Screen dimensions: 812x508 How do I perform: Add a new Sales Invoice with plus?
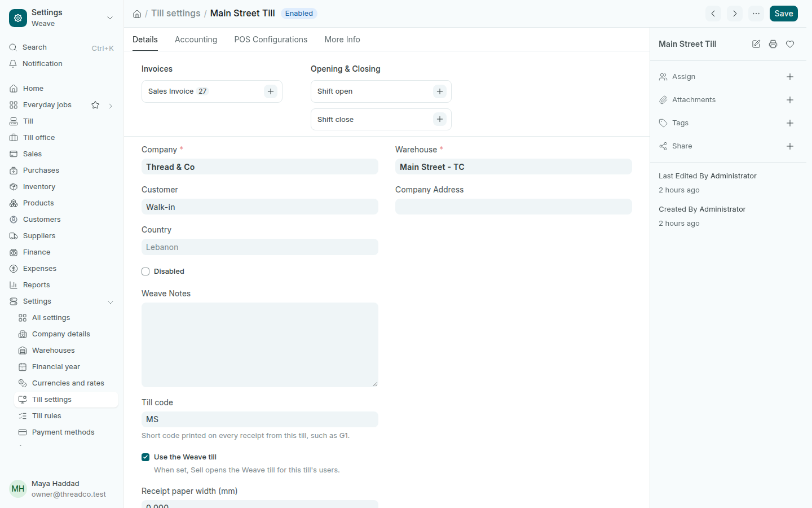pyautogui.click(x=271, y=91)
